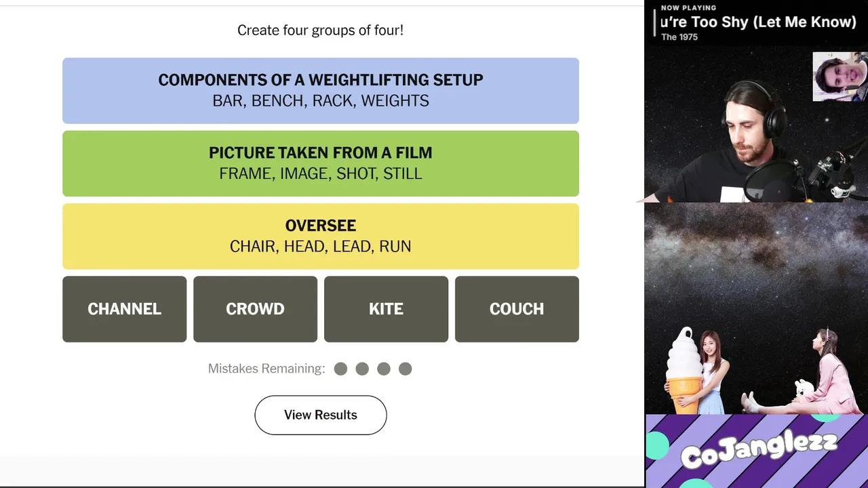Image resolution: width=868 pixels, height=488 pixels.
Task: Click the first mistakes remaining dot
Action: click(340, 369)
